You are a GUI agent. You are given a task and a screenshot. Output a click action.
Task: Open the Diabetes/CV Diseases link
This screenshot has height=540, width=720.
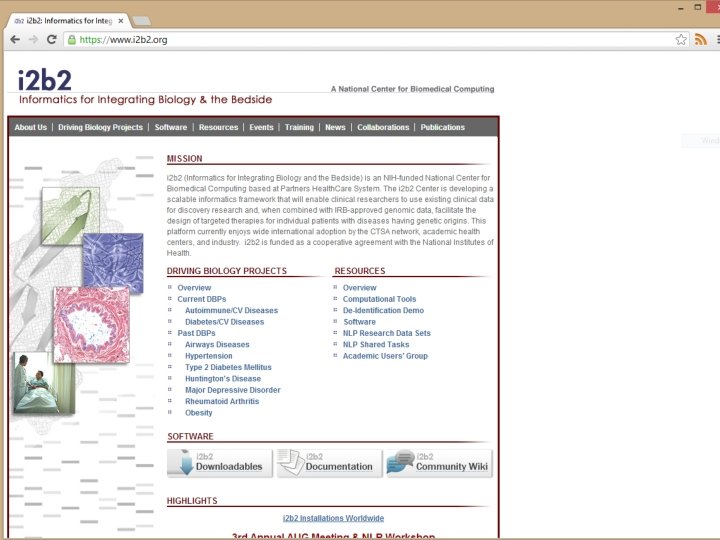point(225,322)
